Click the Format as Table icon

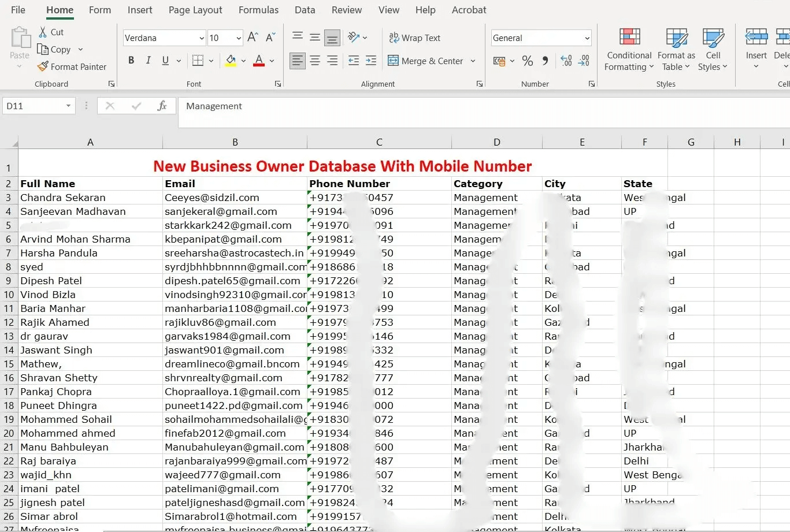click(676, 49)
